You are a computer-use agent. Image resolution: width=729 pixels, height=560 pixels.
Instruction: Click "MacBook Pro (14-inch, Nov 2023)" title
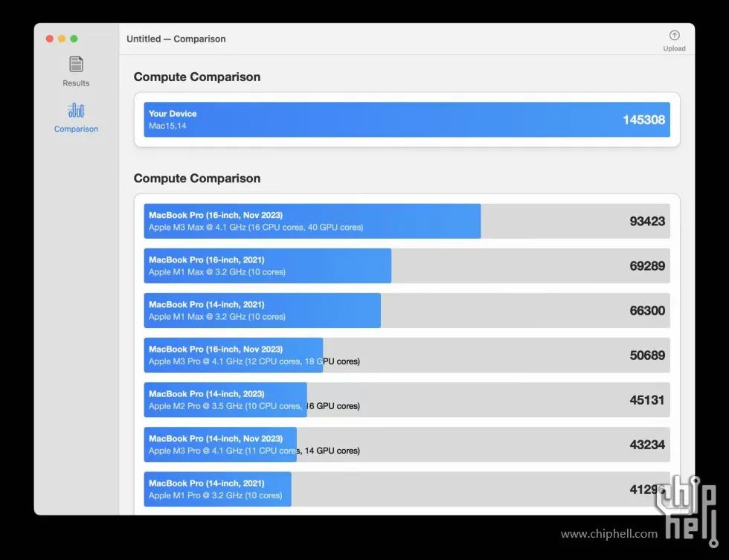(216, 438)
